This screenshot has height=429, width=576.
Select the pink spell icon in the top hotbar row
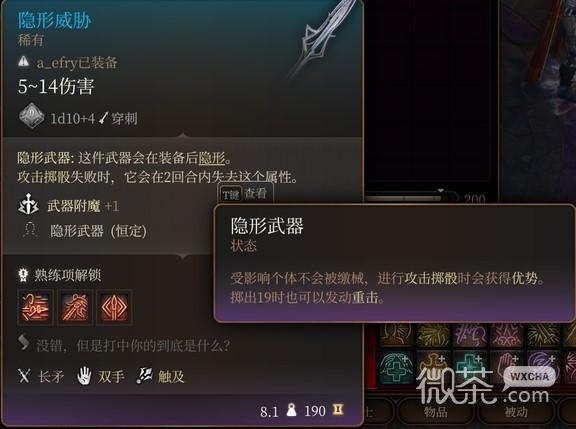506,335
